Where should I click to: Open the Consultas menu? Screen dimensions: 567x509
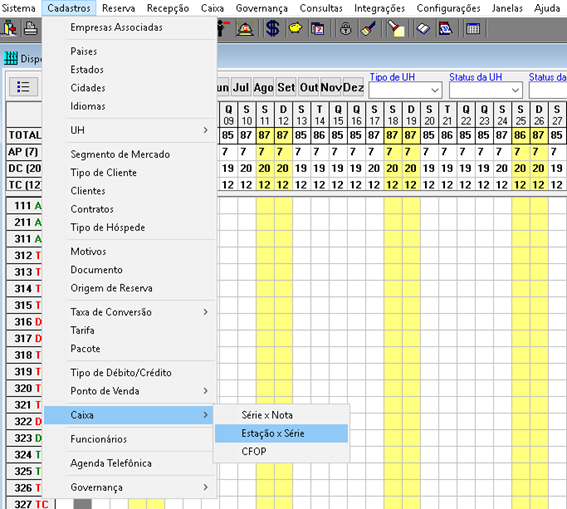[321, 8]
